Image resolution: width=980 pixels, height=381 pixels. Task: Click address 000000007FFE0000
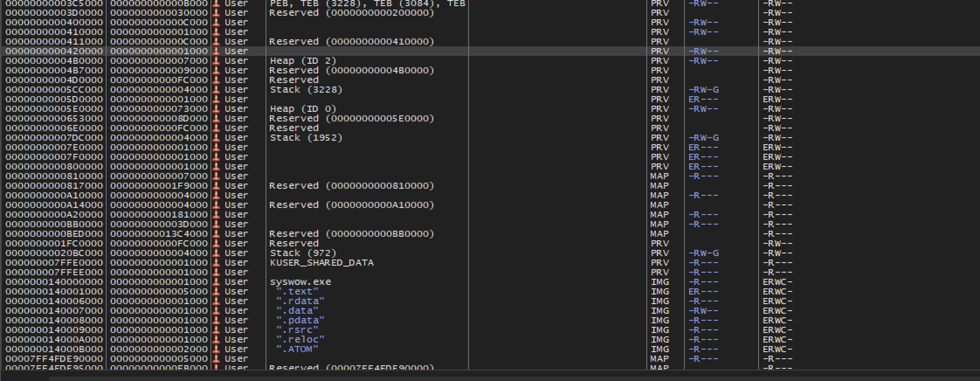click(x=54, y=263)
